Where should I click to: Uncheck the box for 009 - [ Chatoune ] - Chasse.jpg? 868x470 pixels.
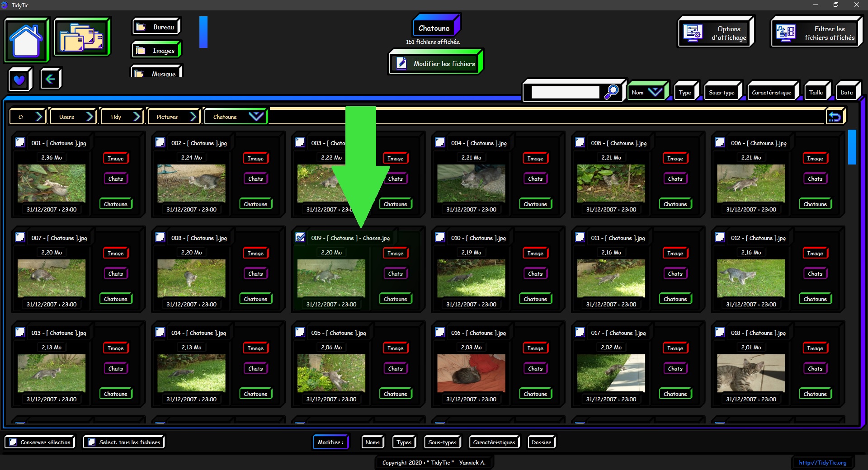coord(300,237)
